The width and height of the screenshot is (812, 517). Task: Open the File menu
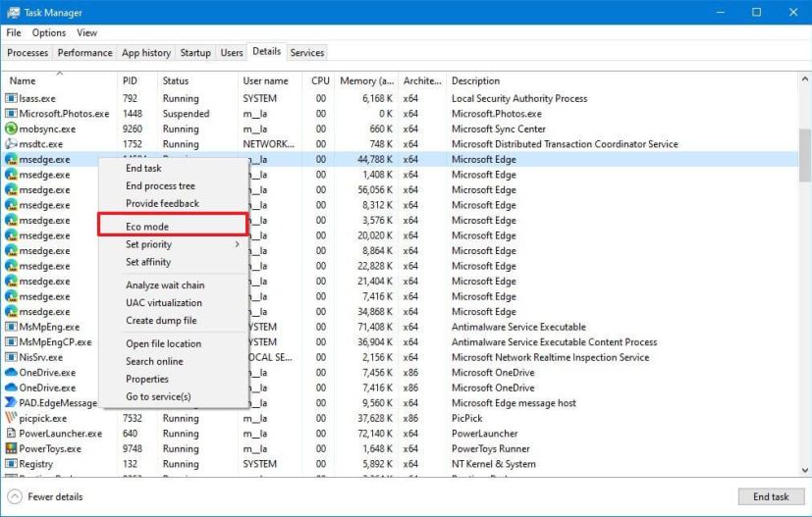coord(14,32)
